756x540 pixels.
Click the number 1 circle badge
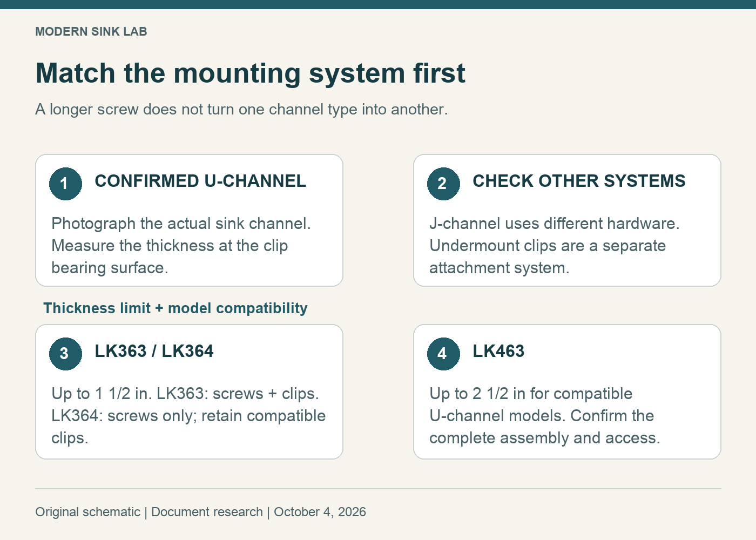point(65,184)
